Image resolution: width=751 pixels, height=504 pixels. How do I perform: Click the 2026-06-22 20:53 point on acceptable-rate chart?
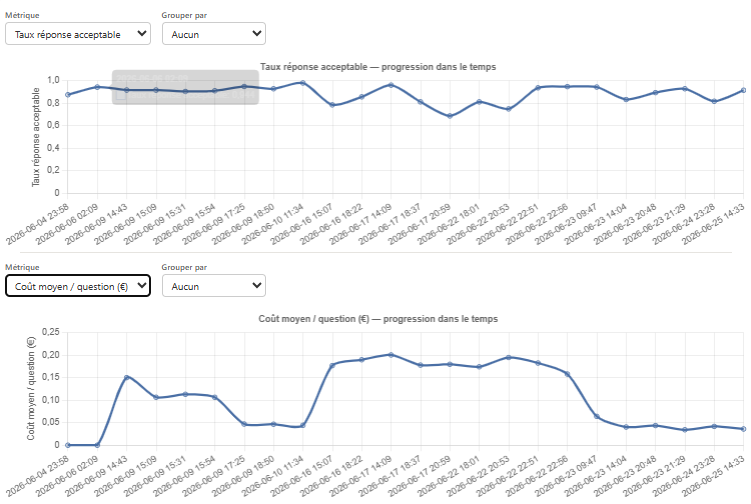[509, 109]
